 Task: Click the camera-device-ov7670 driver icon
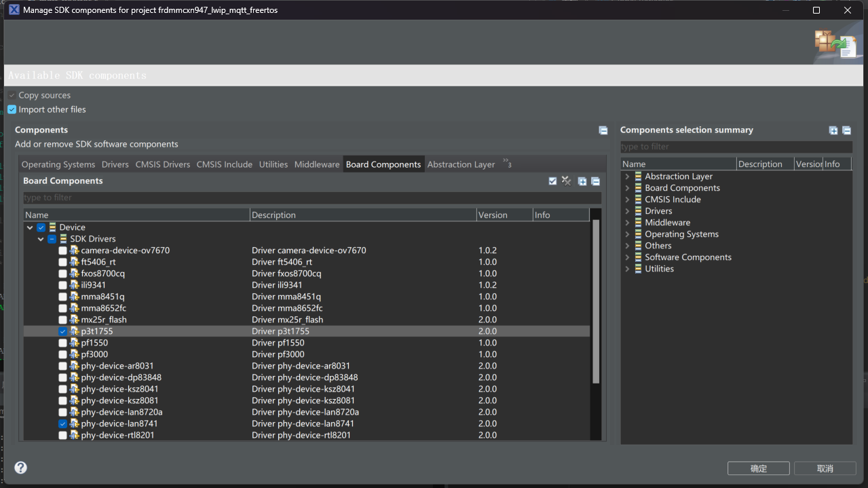tap(75, 250)
